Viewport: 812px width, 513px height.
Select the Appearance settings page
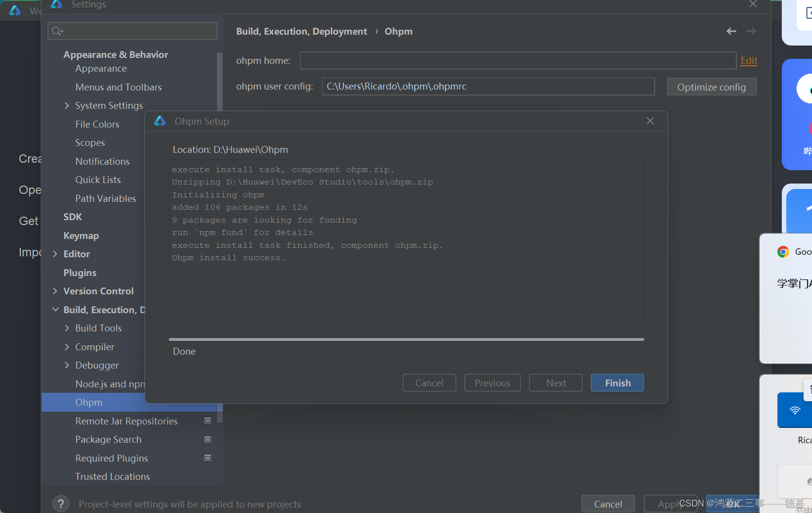(x=101, y=69)
